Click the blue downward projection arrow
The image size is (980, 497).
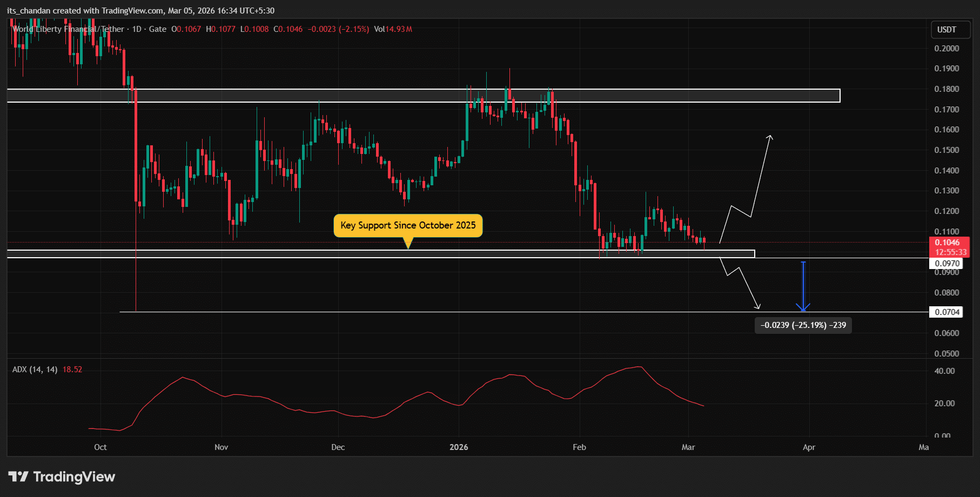[x=803, y=286]
